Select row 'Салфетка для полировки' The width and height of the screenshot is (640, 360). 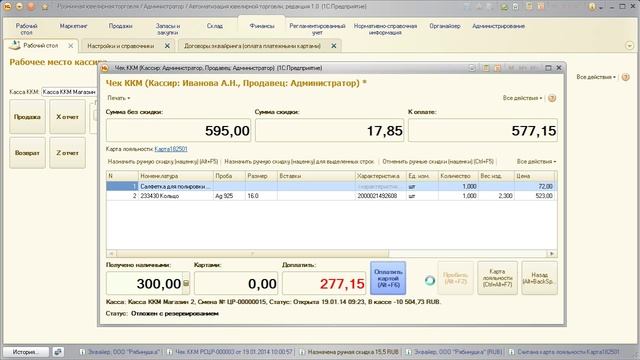(331, 186)
